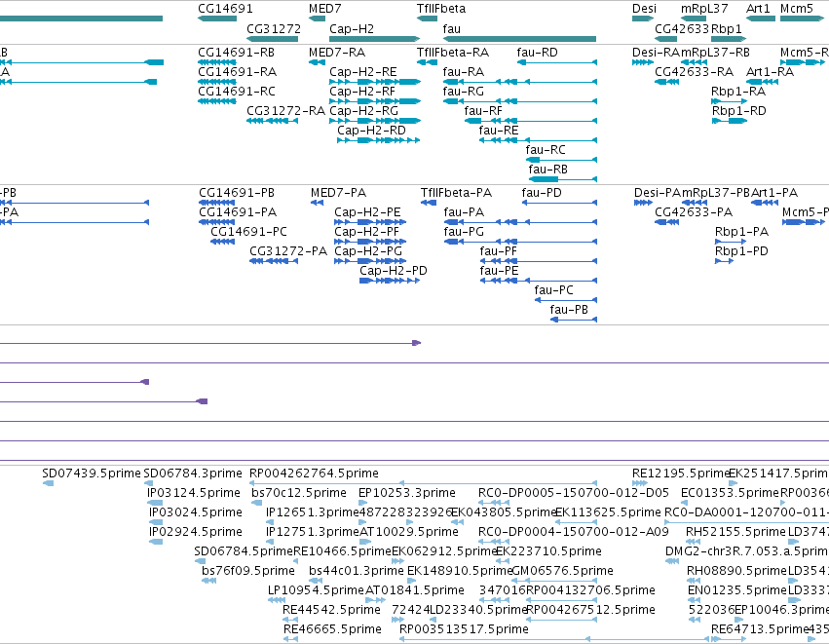The width and height of the screenshot is (829, 644).
Task: Click transcript Art1-RA
Action: coord(770,72)
